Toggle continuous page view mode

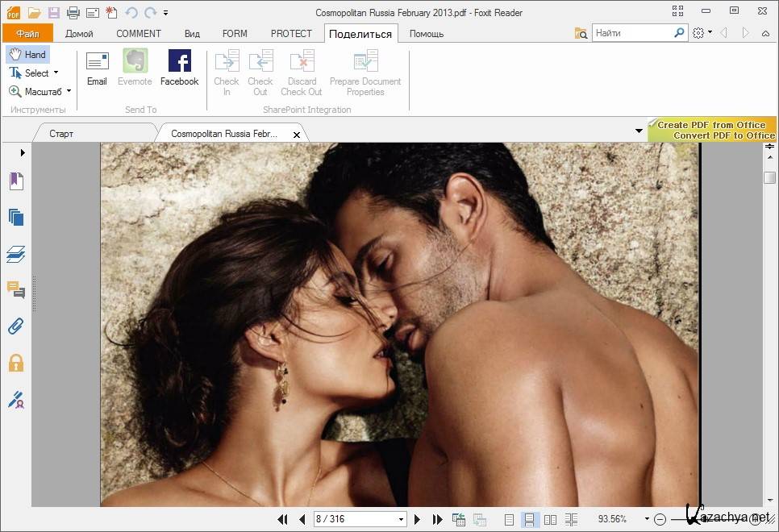coord(530,520)
